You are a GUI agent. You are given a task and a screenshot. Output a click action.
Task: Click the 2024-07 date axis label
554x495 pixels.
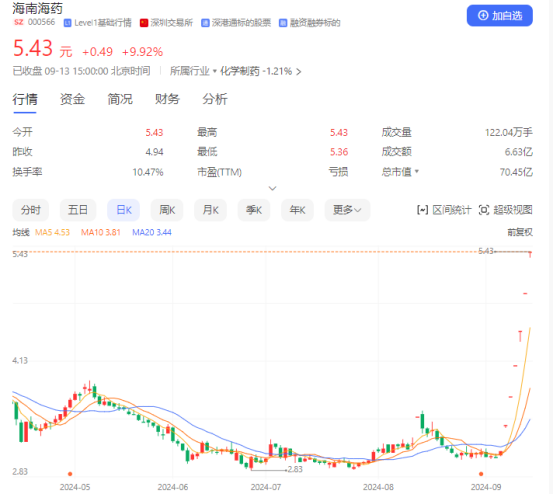coord(266,487)
